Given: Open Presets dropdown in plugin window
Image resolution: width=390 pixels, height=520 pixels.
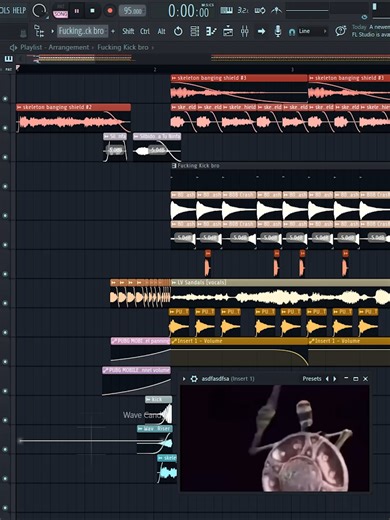Looking at the screenshot, I should 312,379.
